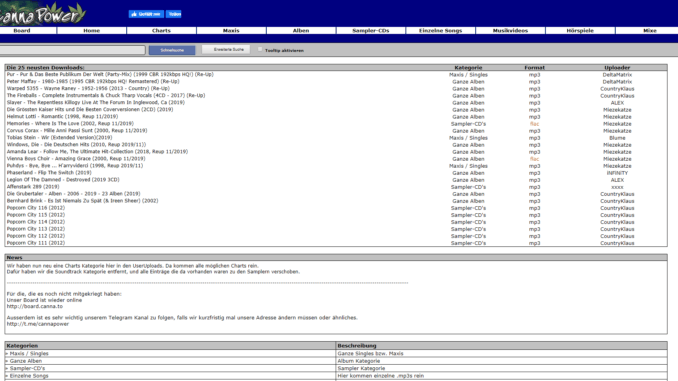This screenshot has width=678, height=381.
Task: Click Sampler-CD's in Affenstark row
Action: [468, 187]
